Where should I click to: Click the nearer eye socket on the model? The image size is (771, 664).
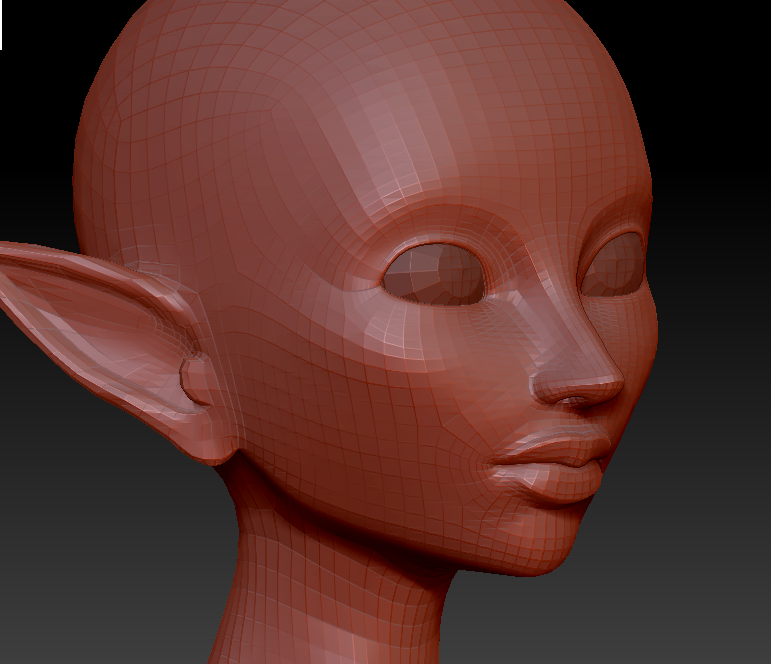coord(434,274)
